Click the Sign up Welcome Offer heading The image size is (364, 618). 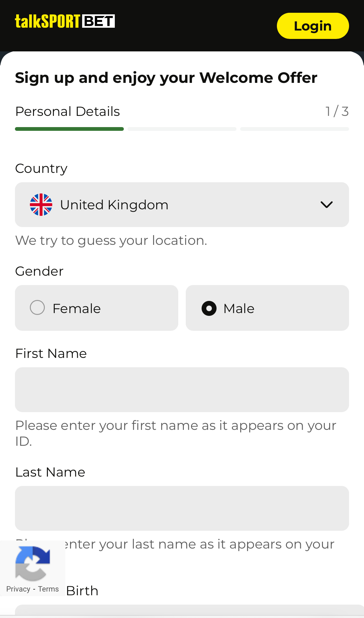point(166,78)
